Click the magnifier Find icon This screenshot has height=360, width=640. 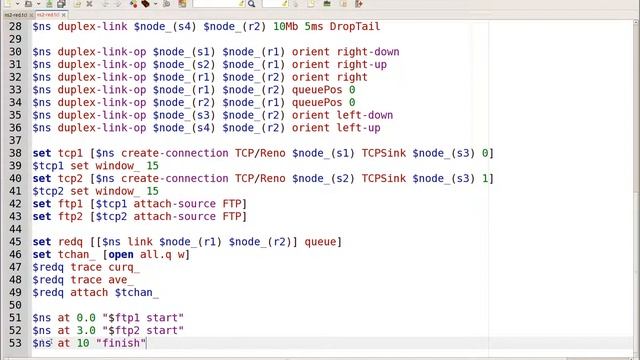[251, 4]
